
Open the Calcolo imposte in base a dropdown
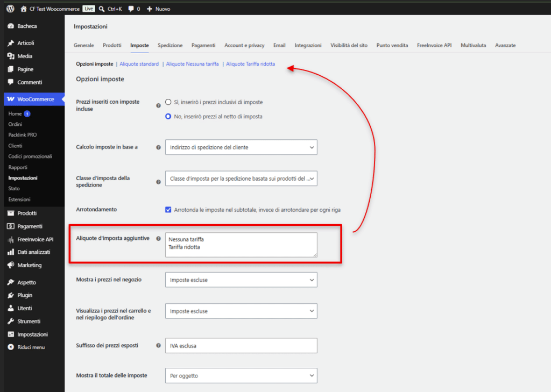(241, 147)
